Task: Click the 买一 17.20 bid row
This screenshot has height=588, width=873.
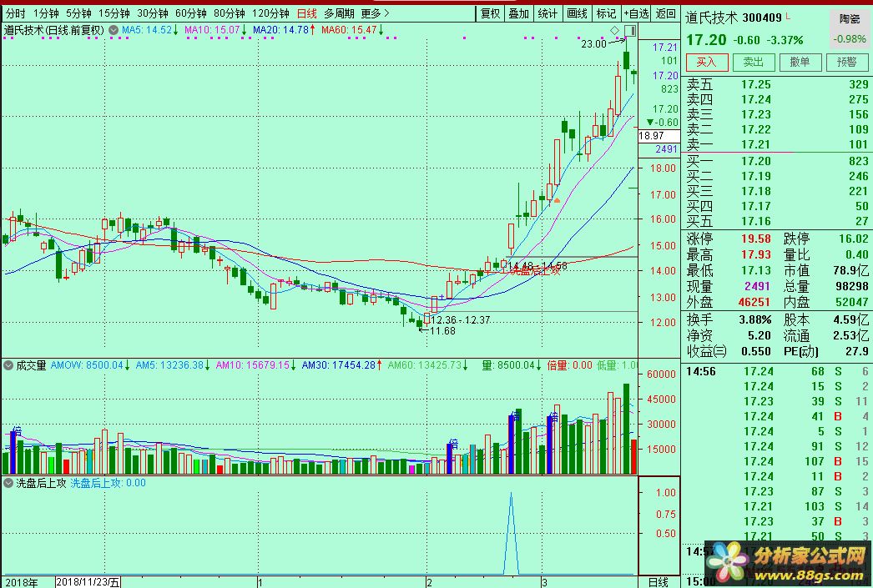Action: pyautogui.click(x=777, y=161)
